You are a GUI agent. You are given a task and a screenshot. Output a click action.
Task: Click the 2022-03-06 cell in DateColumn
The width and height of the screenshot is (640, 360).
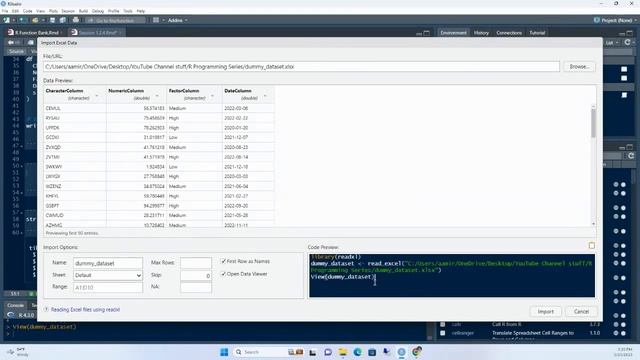(248, 108)
